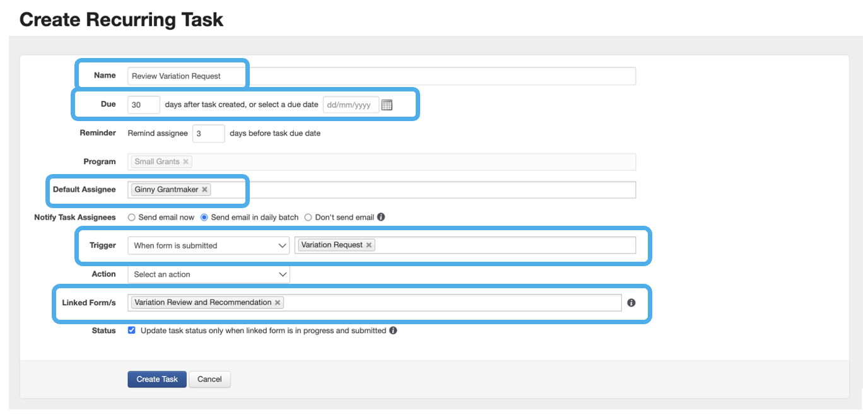
Task: Click the Due days number field
Action: coord(143,105)
